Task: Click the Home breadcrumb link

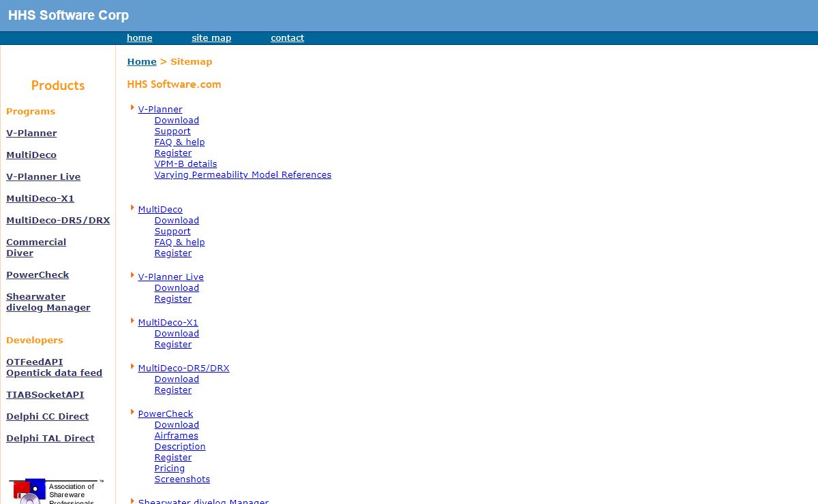Action: click(142, 61)
